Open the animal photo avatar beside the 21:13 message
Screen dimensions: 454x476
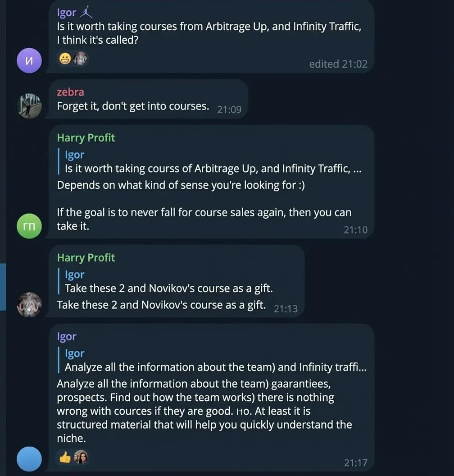pos(29,304)
